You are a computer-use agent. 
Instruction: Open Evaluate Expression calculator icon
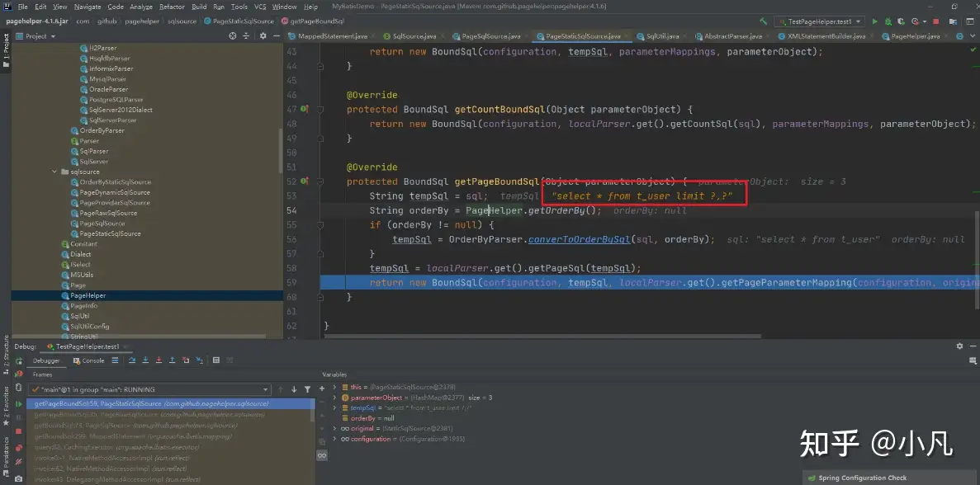click(216, 360)
